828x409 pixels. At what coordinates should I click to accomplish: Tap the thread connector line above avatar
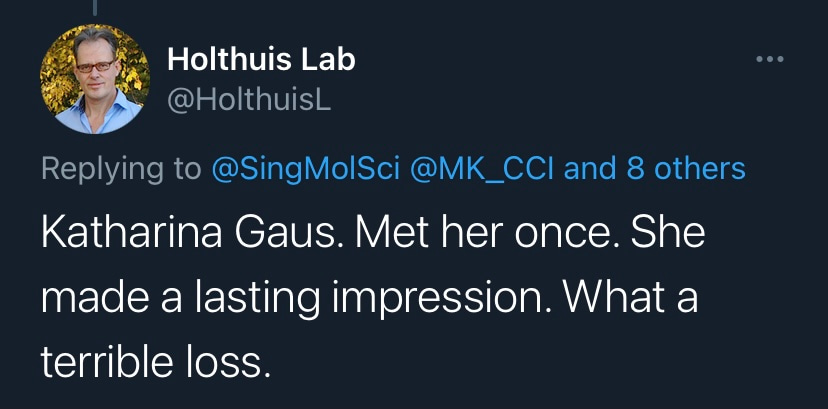click(x=95, y=8)
